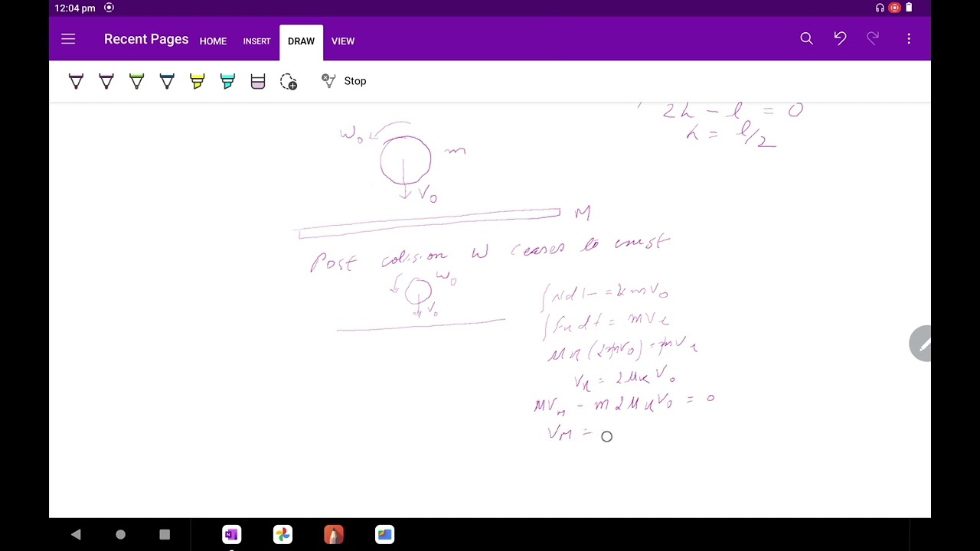This screenshot has width=980, height=551.
Task: Redo the undone action
Action: tap(873, 38)
